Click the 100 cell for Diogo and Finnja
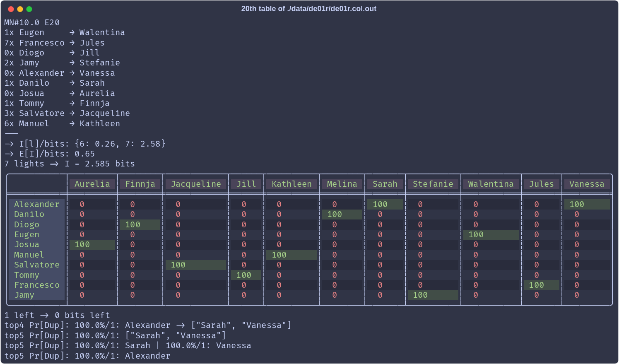This screenshot has width=619, height=364. (140, 224)
